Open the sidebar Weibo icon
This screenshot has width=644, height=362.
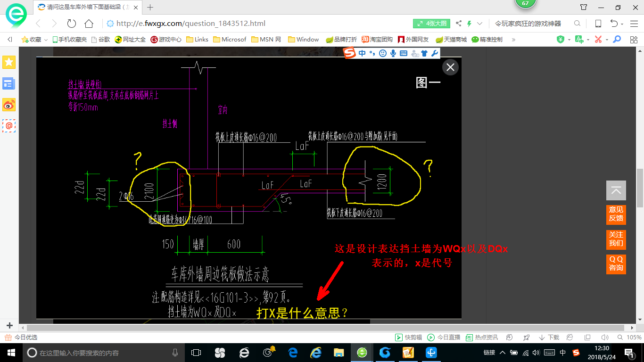click(9, 105)
